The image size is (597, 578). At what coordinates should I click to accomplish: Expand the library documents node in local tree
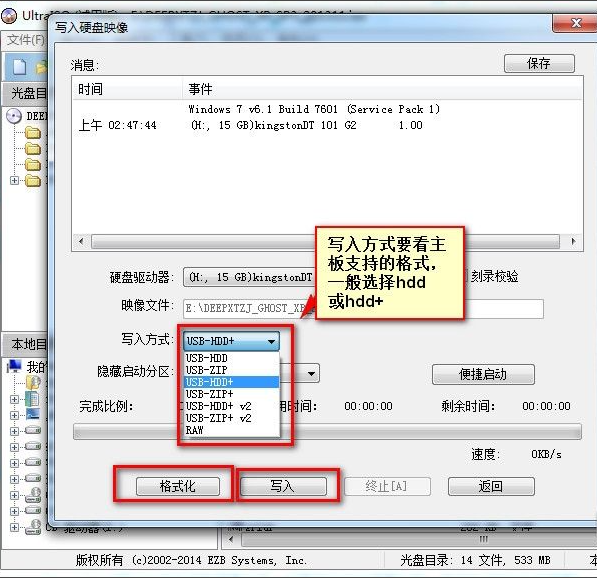click(14, 399)
